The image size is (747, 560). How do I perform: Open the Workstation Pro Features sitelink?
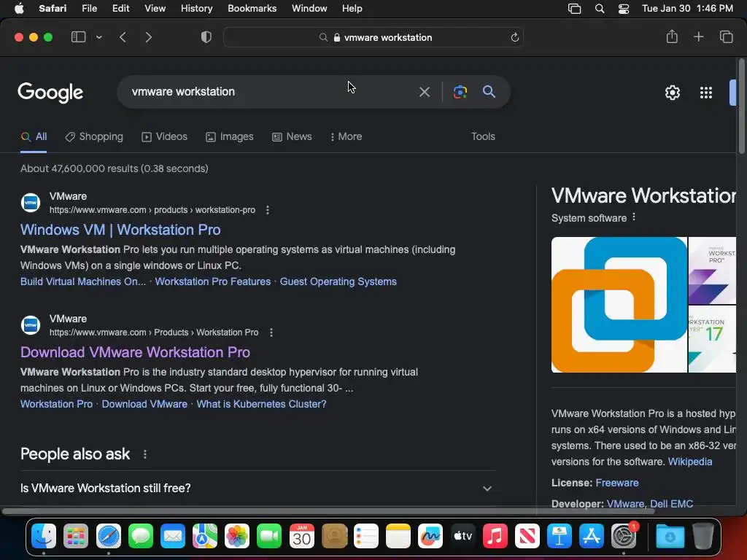[213, 281]
